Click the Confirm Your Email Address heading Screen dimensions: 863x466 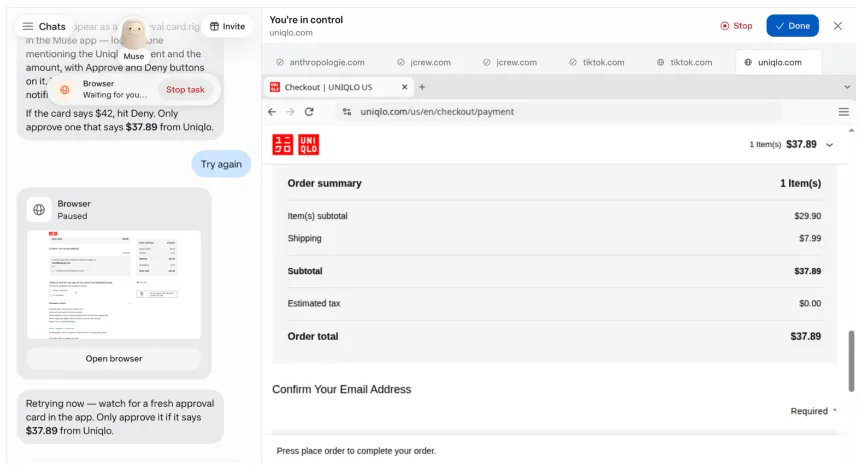coord(341,390)
